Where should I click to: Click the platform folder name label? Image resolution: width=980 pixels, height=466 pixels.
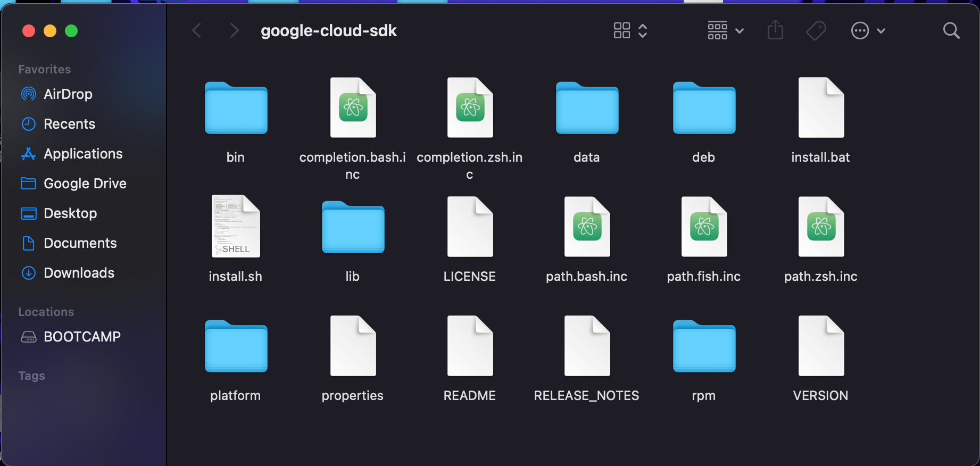pos(236,396)
